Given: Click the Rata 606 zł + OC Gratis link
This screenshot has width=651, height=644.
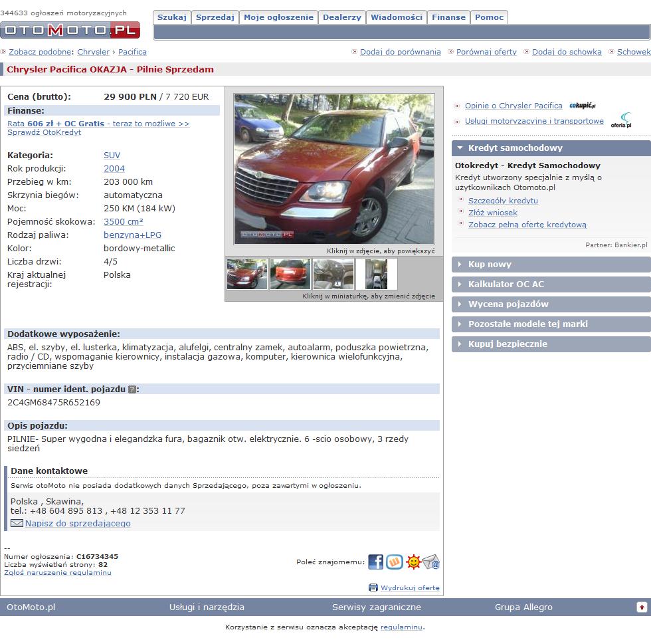Looking at the screenshot, I should pos(98,124).
